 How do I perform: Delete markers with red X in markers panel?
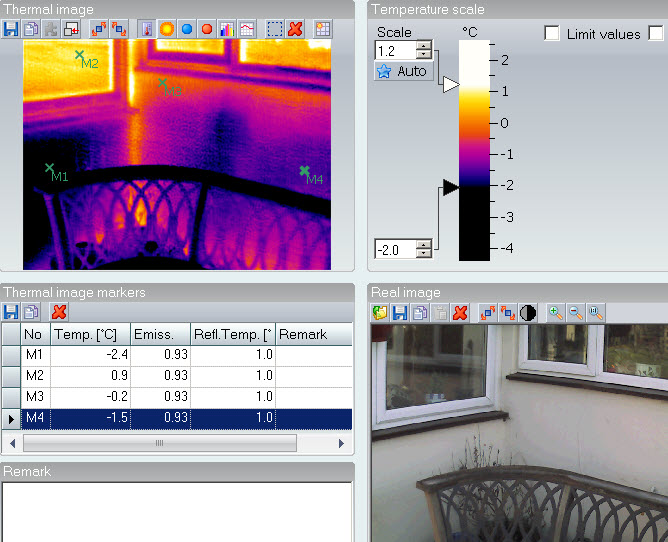point(59,312)
